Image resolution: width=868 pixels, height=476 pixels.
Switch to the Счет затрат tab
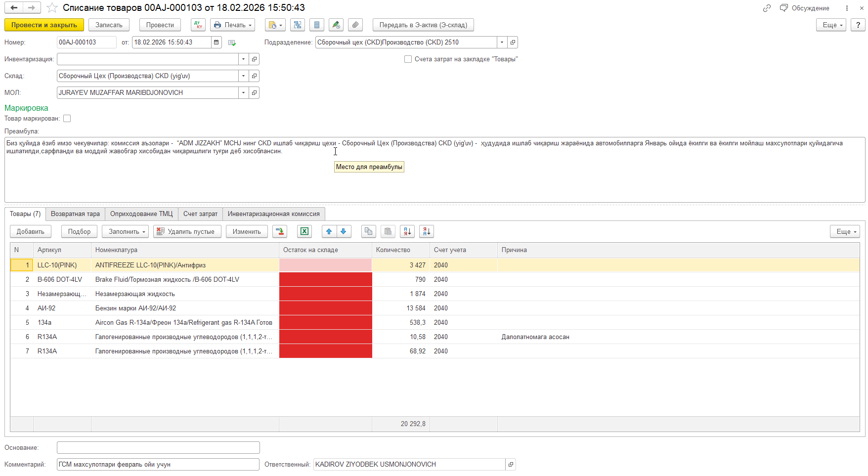click(200, 214)
